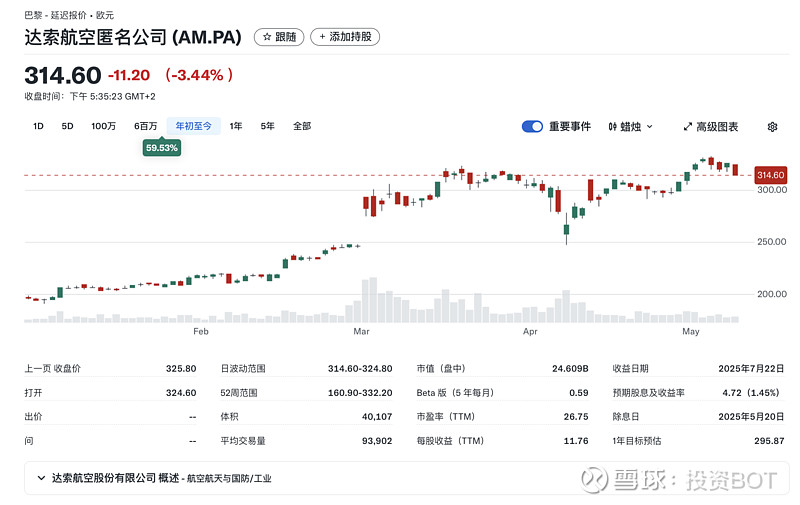800x505 pixels.
Task: Click the Apr label on the chart axis
Action: pos(530,332)
